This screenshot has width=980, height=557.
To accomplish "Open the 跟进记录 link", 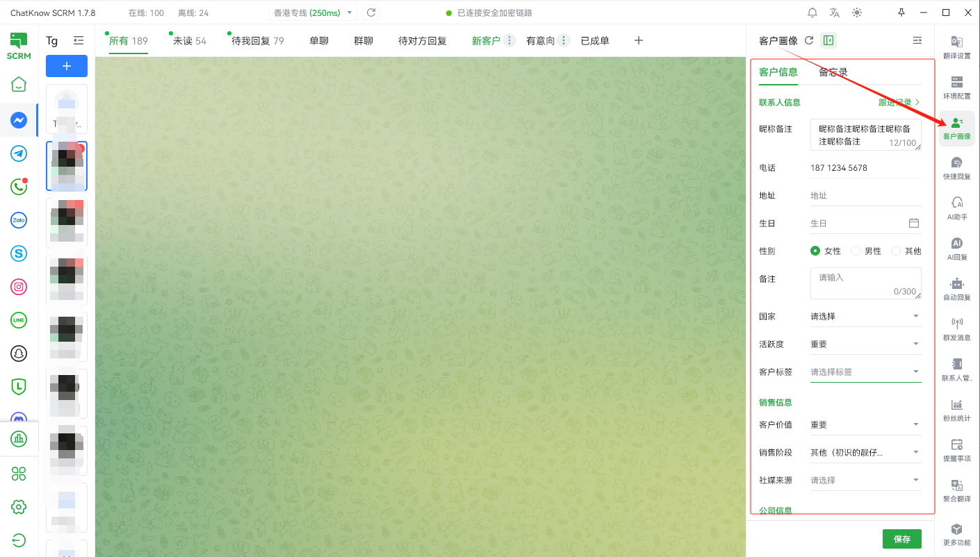I will (899, 102).
